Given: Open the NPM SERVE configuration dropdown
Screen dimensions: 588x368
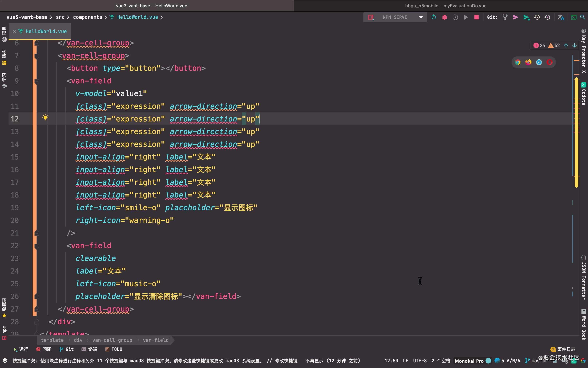Looking at the screenshot, I should click(395, 17).
